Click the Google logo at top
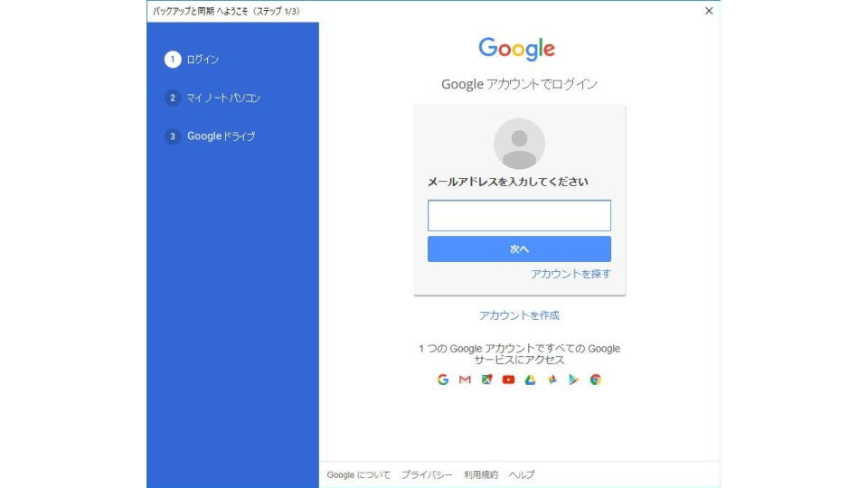The width and height of the screenshot is (868, 488). (x=517, y=49)
